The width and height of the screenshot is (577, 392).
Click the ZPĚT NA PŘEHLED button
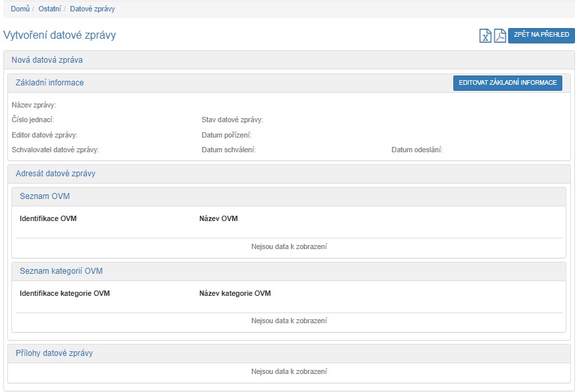tap(541, 35)
